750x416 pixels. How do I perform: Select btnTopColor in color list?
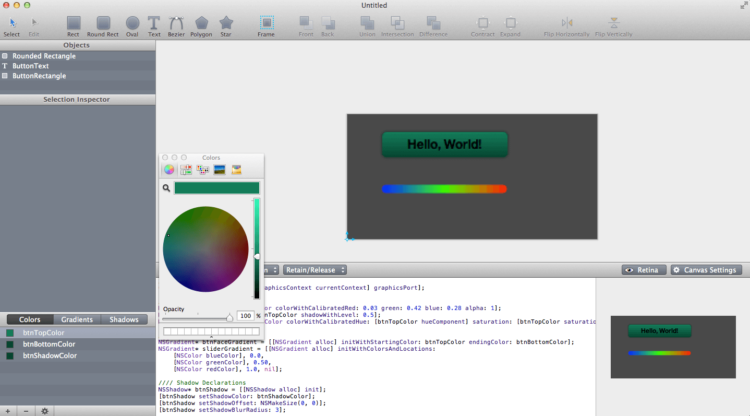pos(77,333)
